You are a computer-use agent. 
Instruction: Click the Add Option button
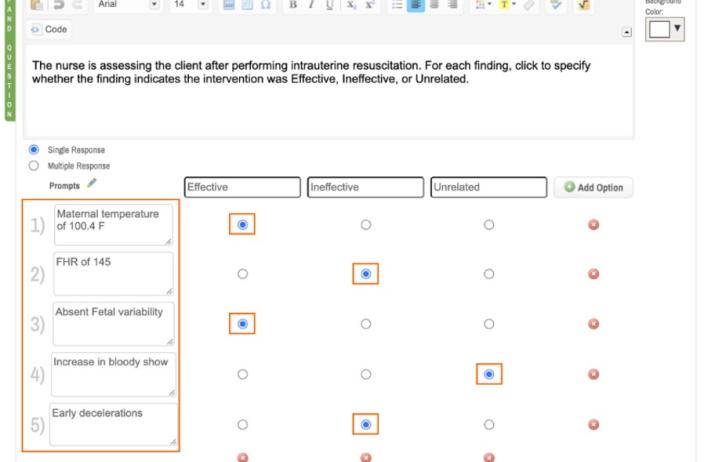tap(593, 188)
